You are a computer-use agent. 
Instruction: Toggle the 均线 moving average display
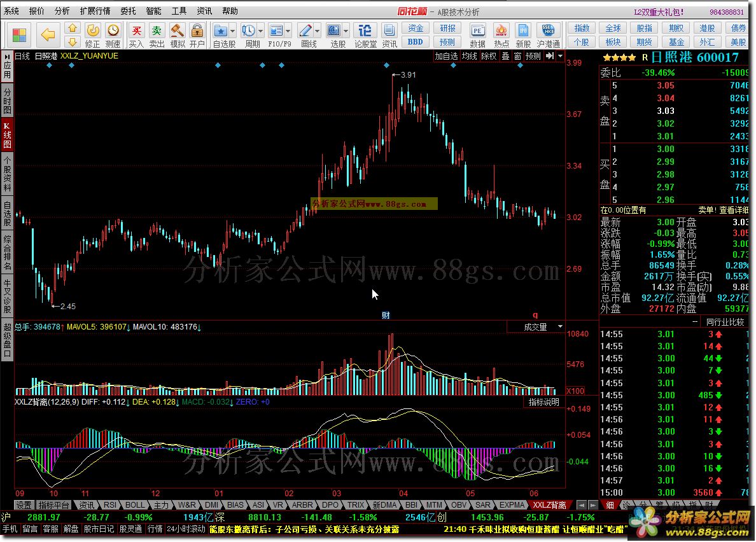coord(469,57)
